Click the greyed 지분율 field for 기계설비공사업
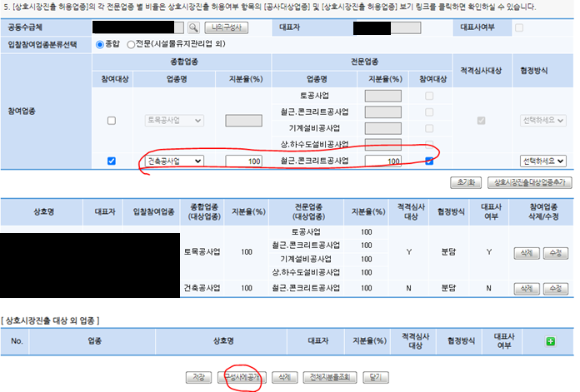This screenshot has height=392, width=580. pyautogui.click(x=382, y=128)
